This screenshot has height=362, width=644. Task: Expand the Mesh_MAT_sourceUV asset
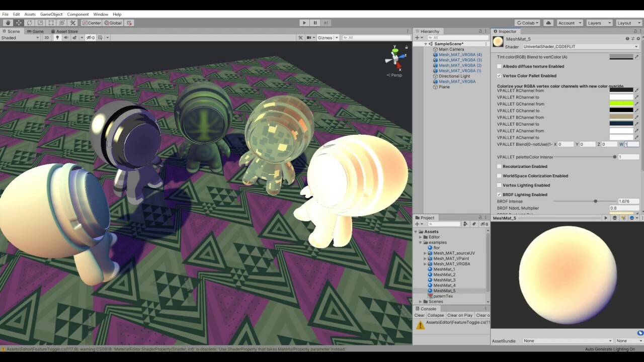[x=425, y=253]
